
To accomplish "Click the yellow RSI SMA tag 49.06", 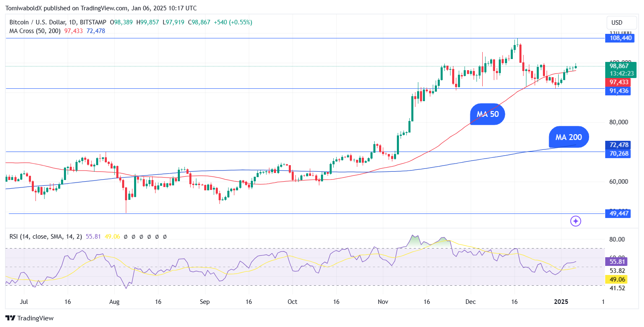I will tap(617, 280).
